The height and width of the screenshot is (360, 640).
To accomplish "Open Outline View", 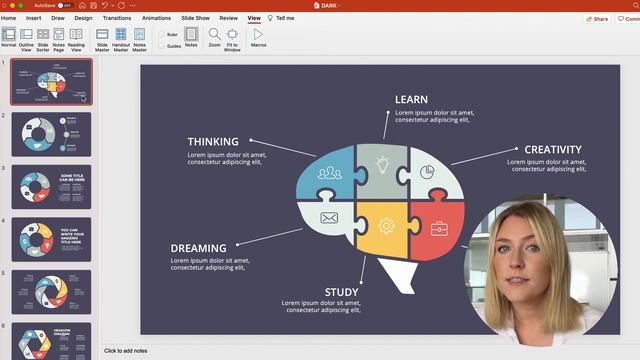I will [x=26, y=39].
